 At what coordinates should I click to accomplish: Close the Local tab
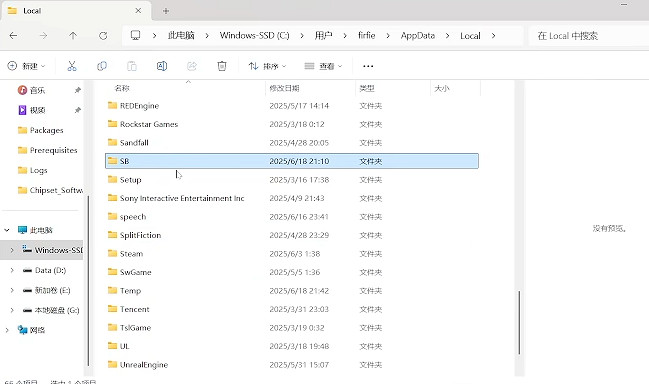138,11
